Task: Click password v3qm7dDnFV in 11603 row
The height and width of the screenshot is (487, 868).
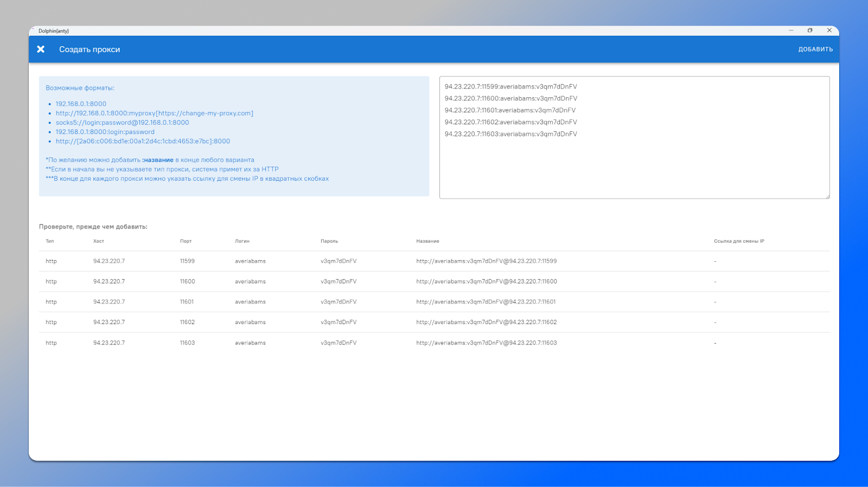Action: [339, 343]
